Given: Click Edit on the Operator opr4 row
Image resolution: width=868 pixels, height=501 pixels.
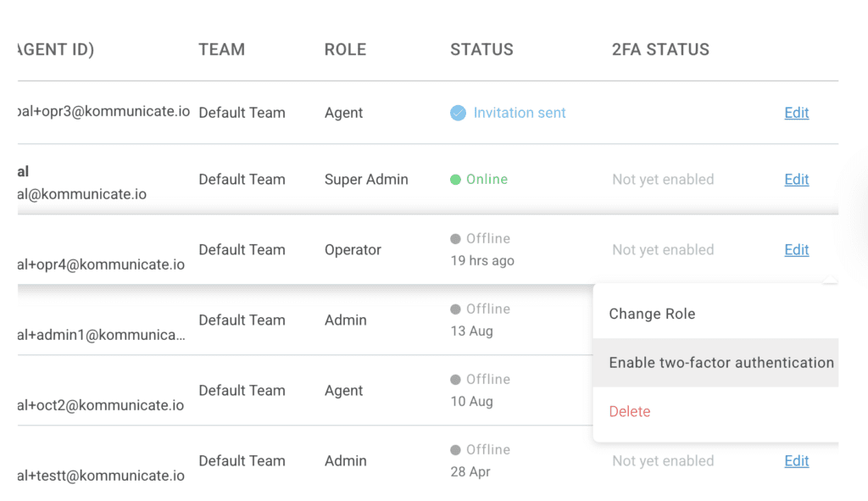Looking at the screenshot, I should point(796,249).
